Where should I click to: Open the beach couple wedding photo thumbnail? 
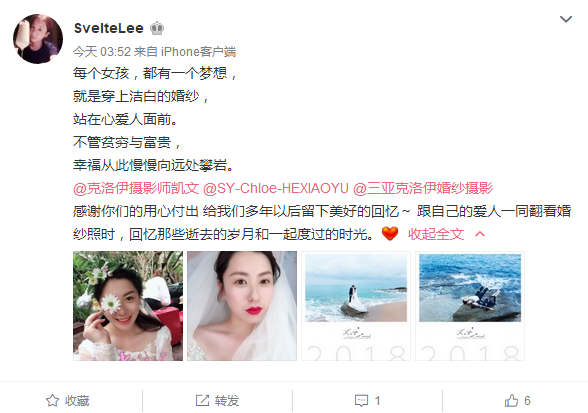pyautogui.click(x=356, y=306)
